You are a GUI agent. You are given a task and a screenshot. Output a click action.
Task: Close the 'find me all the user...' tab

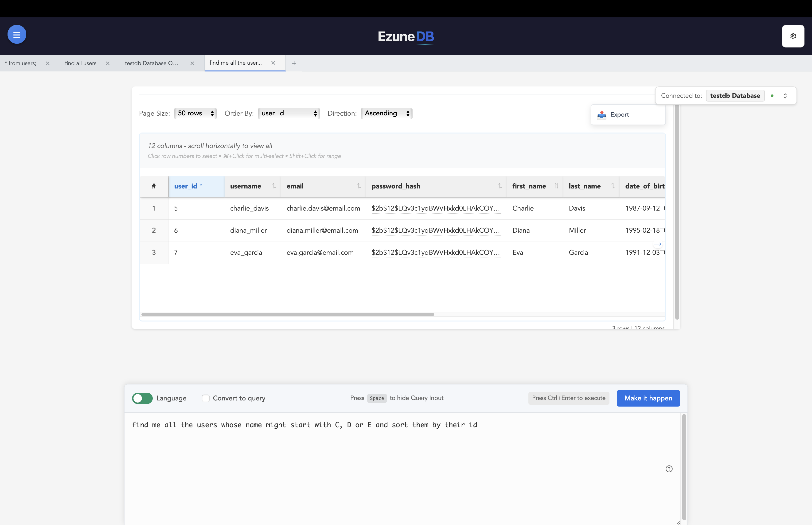point(273,63)
